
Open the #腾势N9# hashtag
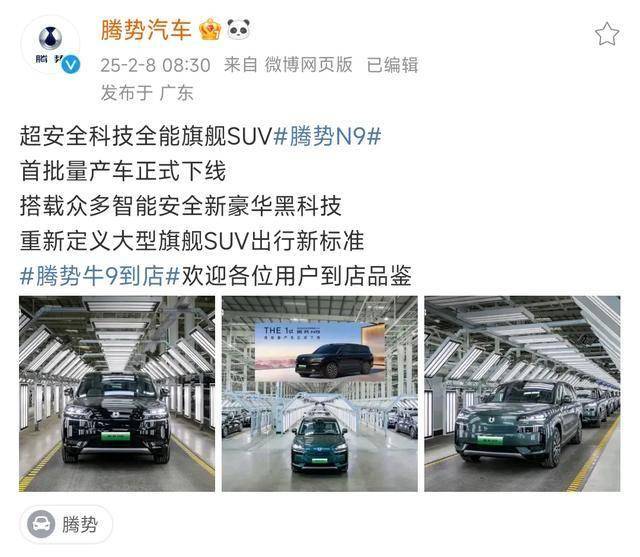tap(327, 136)
